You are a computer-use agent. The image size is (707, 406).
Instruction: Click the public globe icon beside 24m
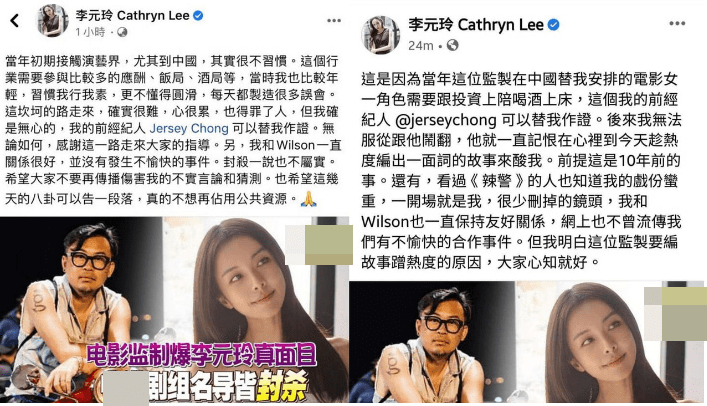pyautogui.click(x=452, y=45)
